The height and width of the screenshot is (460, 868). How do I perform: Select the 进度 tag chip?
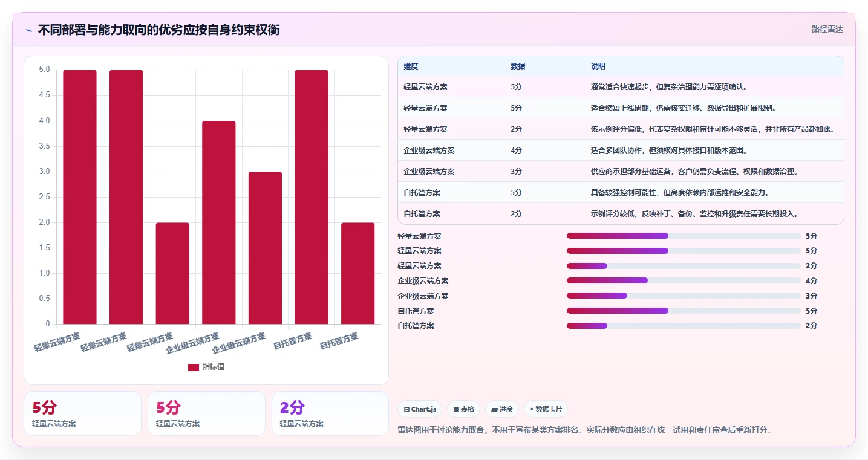click(x=502, y=409)
